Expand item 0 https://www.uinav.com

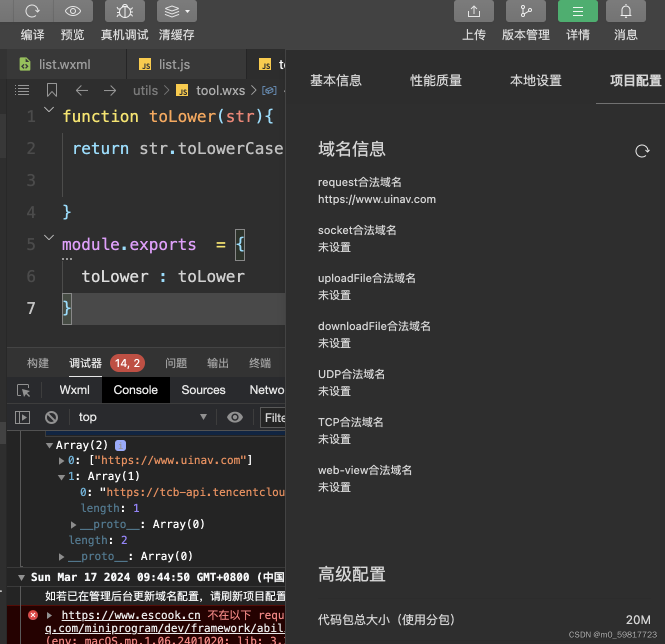click(61, 460)
